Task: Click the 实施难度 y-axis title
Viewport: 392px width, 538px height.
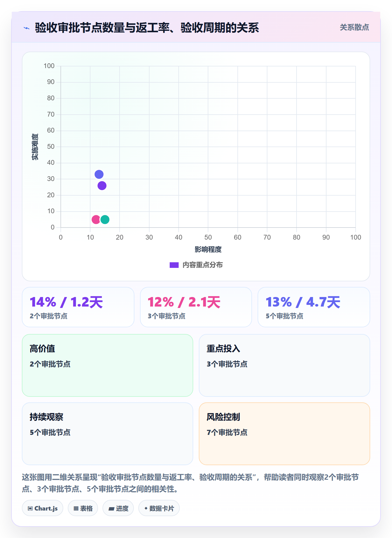Action: click(x=35, y=147)
